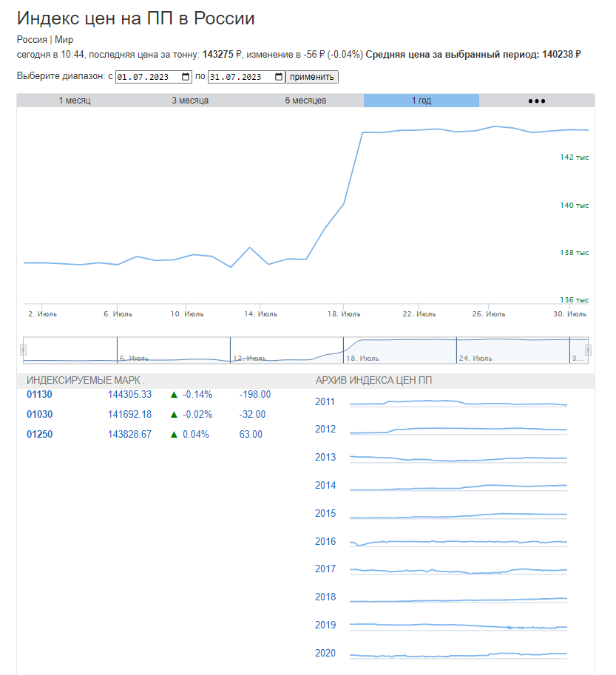Click the 24. Июль label in navigator

click(475, 358)
